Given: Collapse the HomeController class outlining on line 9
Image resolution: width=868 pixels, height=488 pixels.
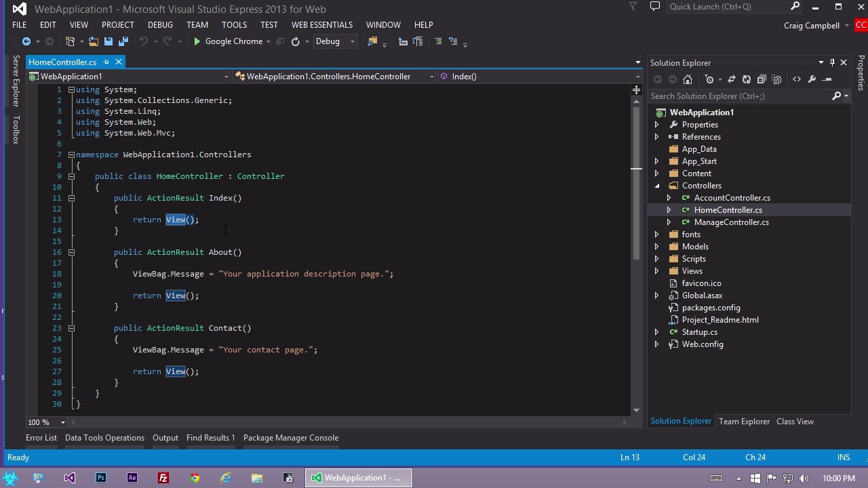Looking at the screenshot, I should click(x=71, y=176).
